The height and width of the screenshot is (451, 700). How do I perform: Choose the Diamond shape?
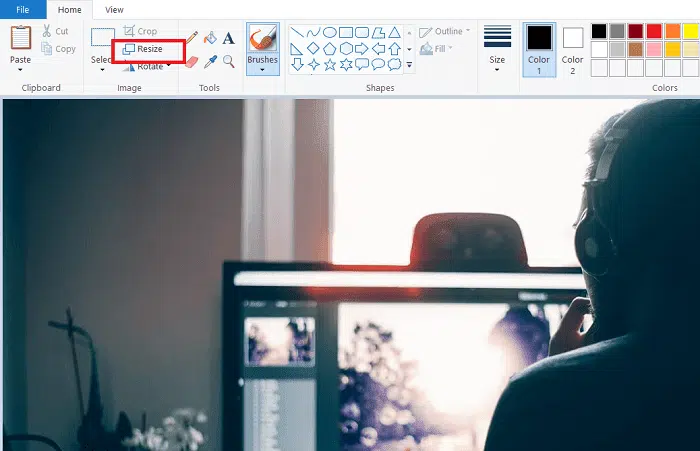[313, 49]
